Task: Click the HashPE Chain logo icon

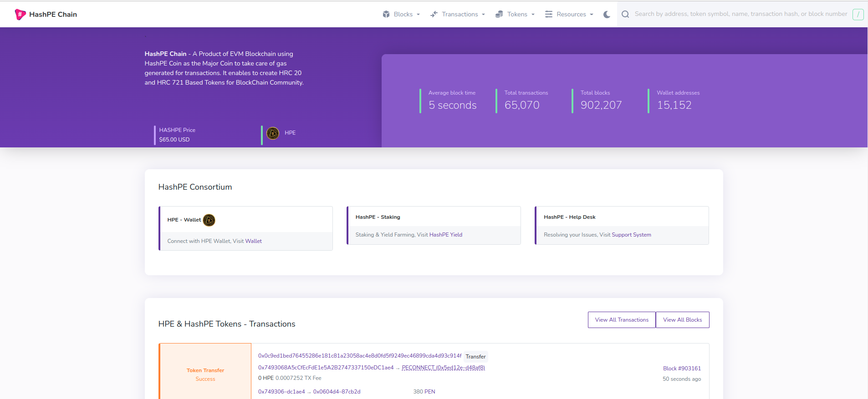Action: tap(20, 15)
